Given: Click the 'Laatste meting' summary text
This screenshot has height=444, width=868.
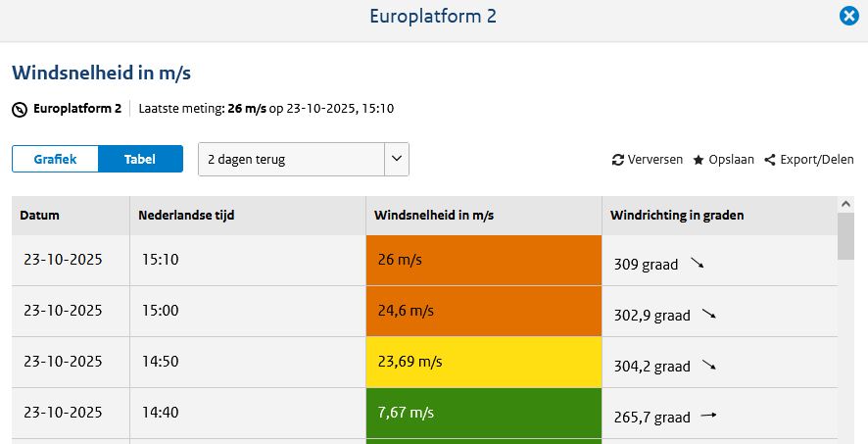Looking at the screenshot, I should tap(266, 109).
